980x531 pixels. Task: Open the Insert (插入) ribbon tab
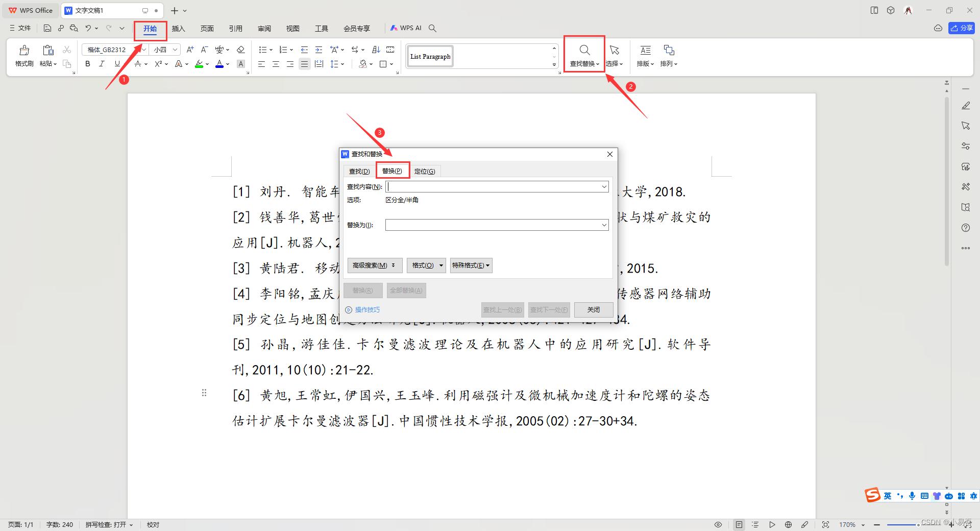point(178,29)
